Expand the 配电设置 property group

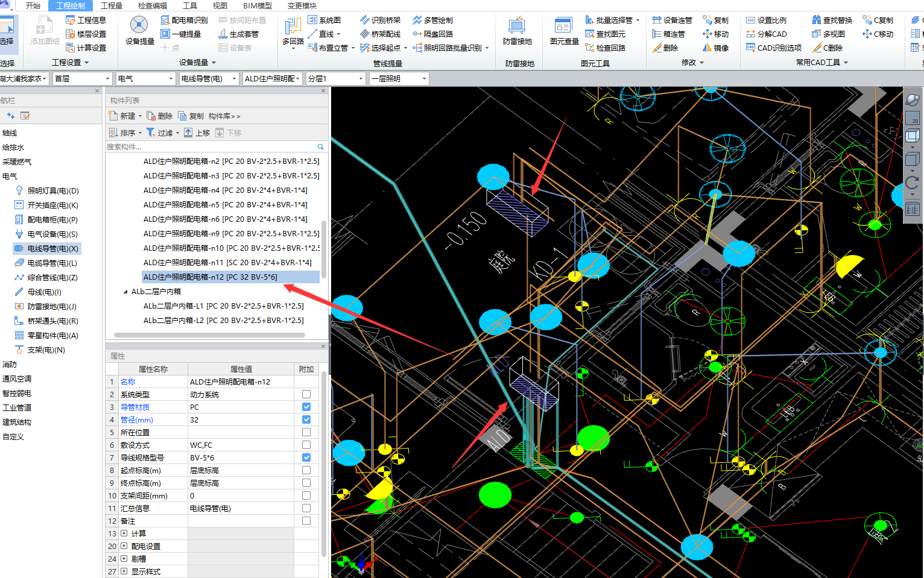[124, 546]
